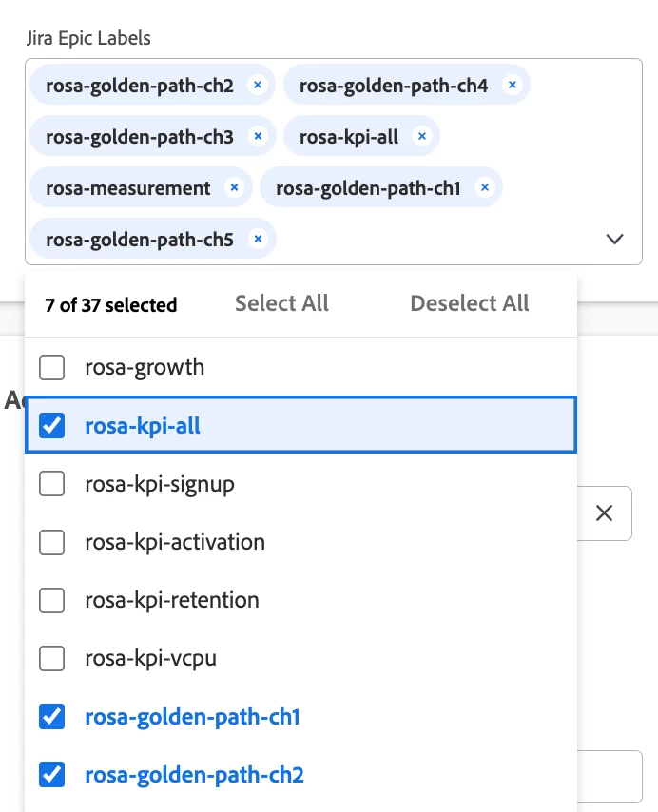Remove the rosa-golden-path-ch3 tag
This screenshot has width=658, height=812.
point(257,137)
